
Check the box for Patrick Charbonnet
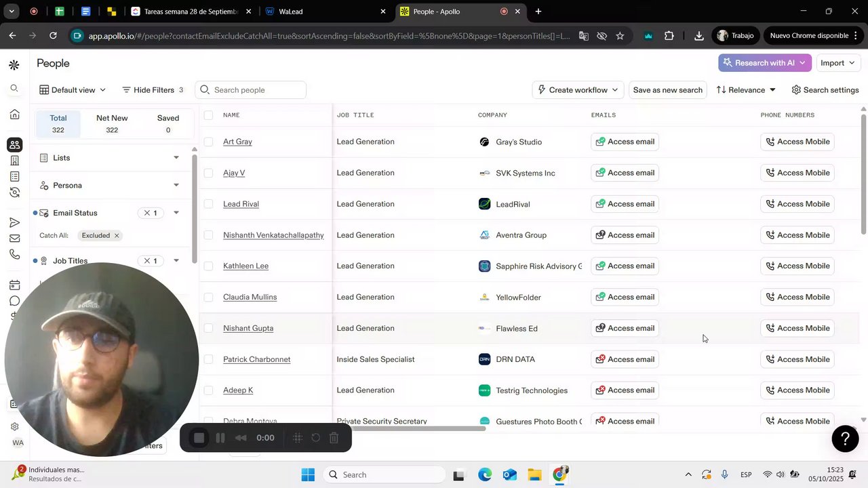208,359
